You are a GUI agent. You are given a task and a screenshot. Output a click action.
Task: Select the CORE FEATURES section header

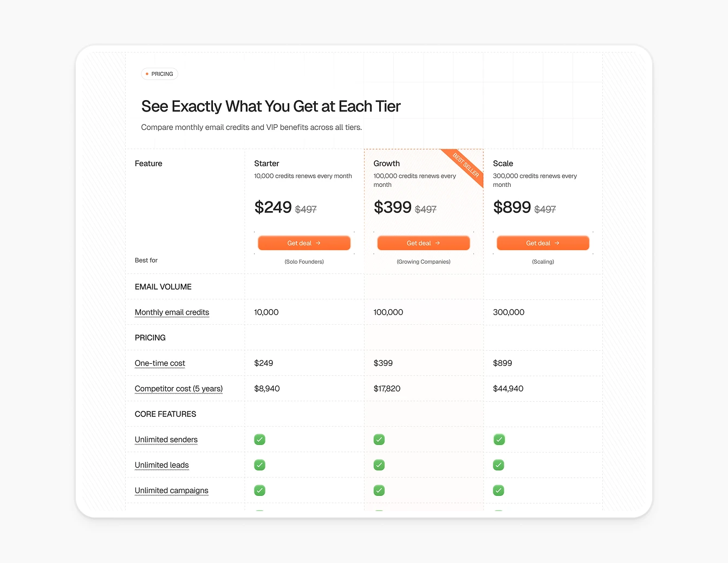(165, 414)
